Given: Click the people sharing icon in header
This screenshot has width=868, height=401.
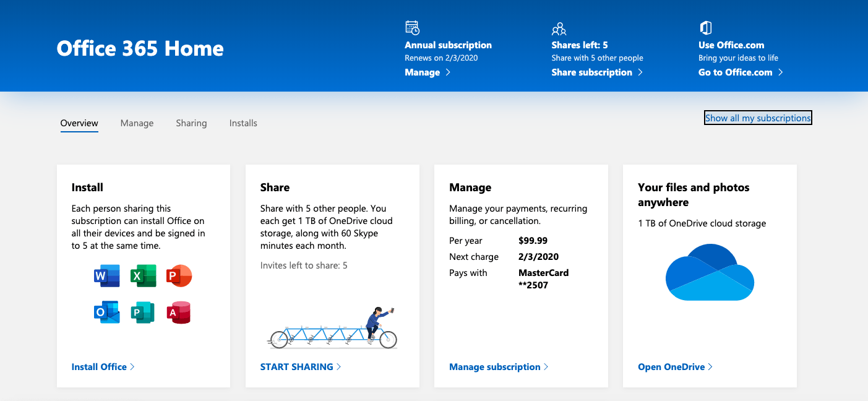Looking at the screenshot, I should click(559, 28).
